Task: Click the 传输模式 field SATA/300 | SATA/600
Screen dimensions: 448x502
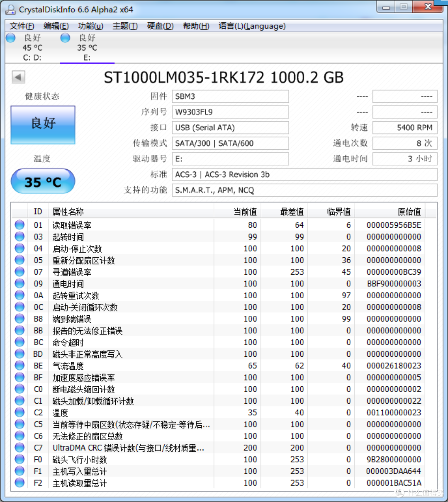Action: click(230, 143)
